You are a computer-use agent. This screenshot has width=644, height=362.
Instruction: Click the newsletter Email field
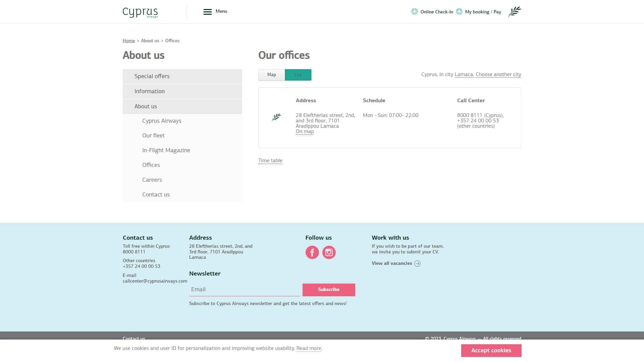point(244,290)
